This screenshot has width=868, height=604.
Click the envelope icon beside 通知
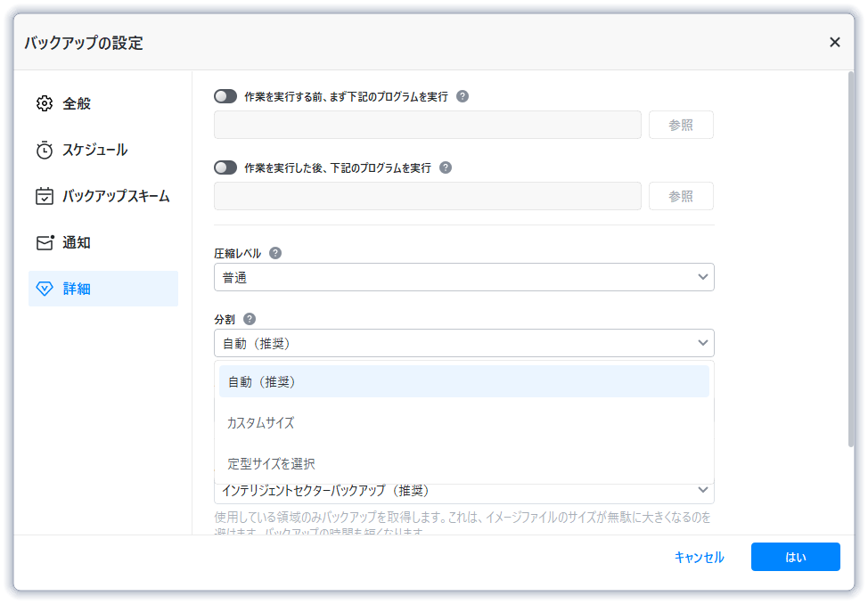(x=45, y=242)
